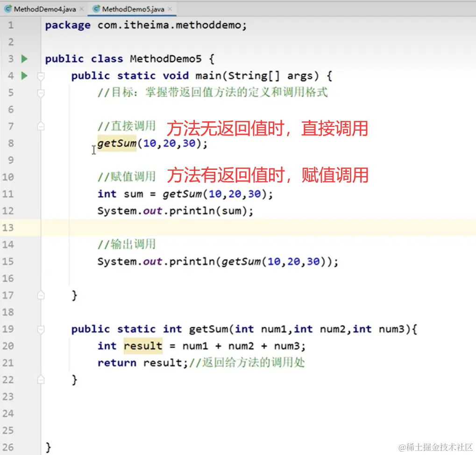The image size is (476, 455).
Task: Click the highlighted result variable on line 20
Action: pos(143,346)
